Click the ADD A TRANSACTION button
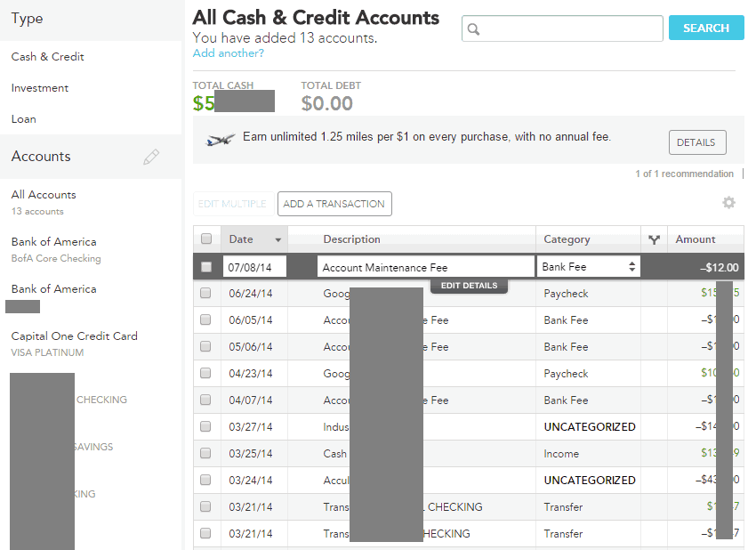This screenshot has width=756, height=550. 334,203
